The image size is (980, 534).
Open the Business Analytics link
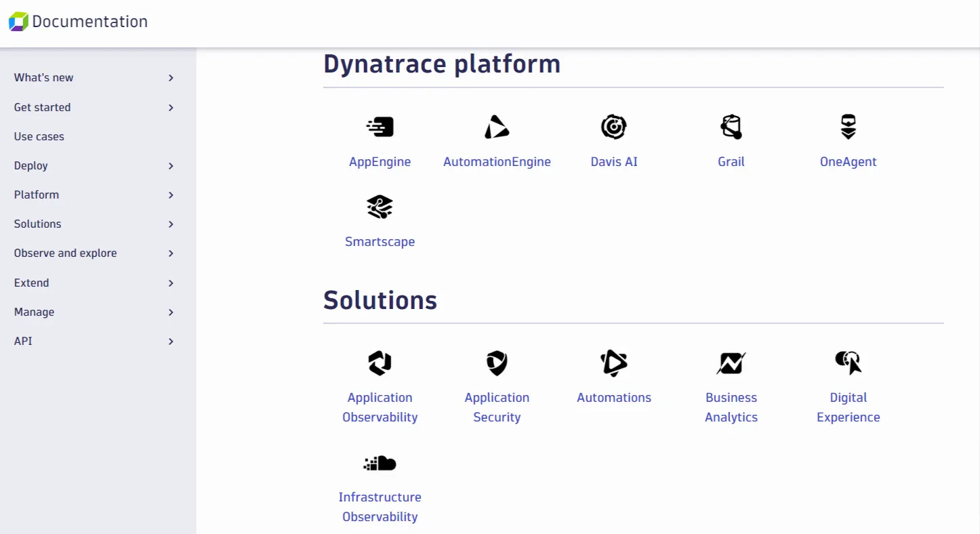(x=731, y=407)
